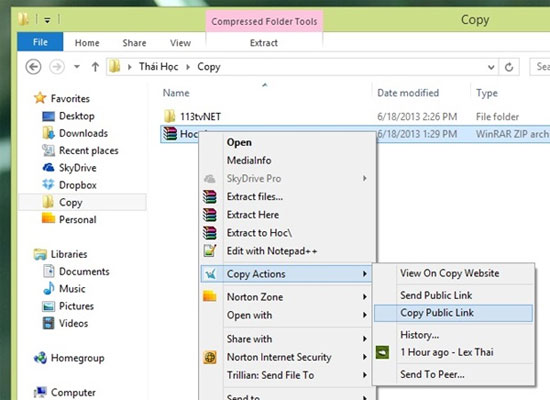Switch to the Share ribbon tab

point(134,43)
